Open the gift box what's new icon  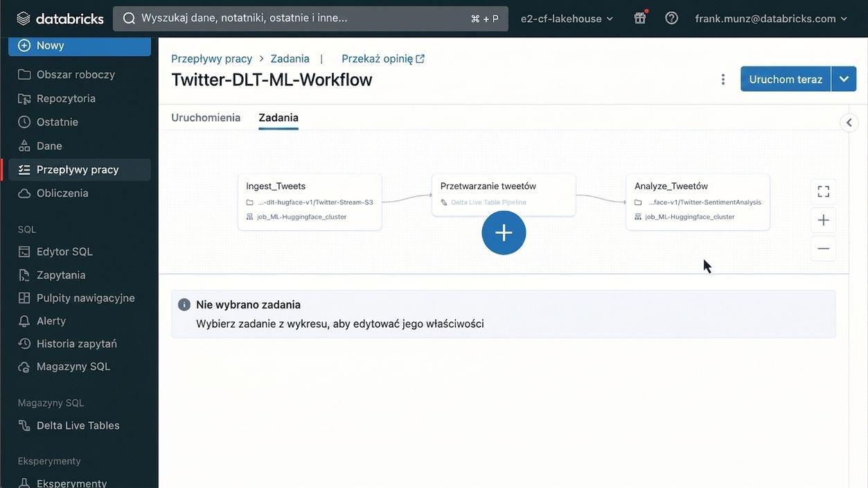[640, 18]
